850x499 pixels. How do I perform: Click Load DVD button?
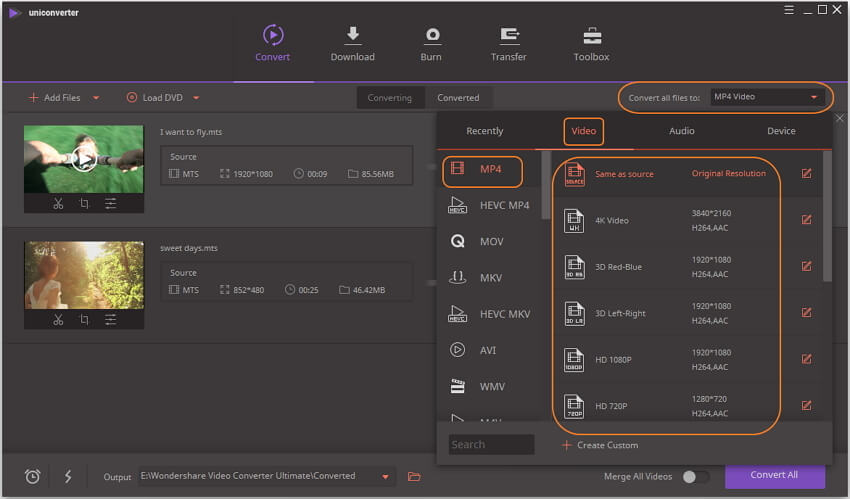(x=154, y=98)
